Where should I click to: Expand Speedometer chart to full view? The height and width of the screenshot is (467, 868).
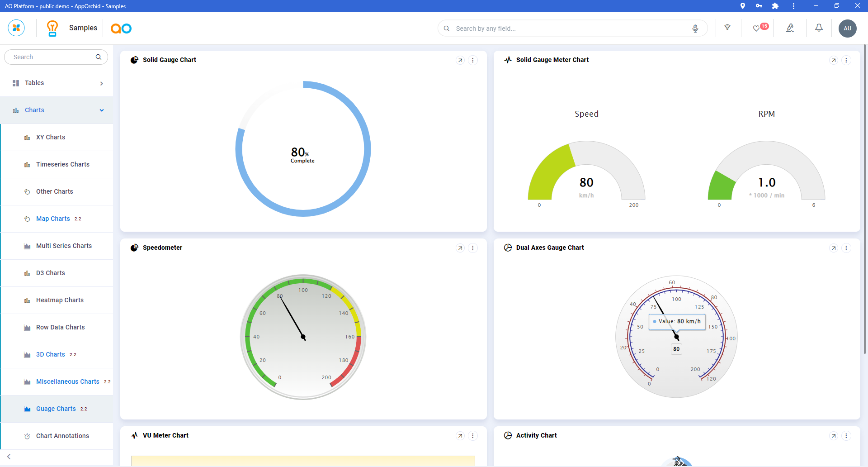pyautogui.click(x=460, y=248)
